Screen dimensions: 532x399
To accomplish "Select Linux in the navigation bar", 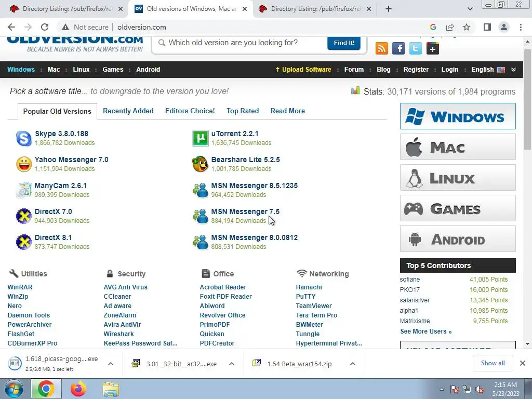I will (x=81, y=70).
